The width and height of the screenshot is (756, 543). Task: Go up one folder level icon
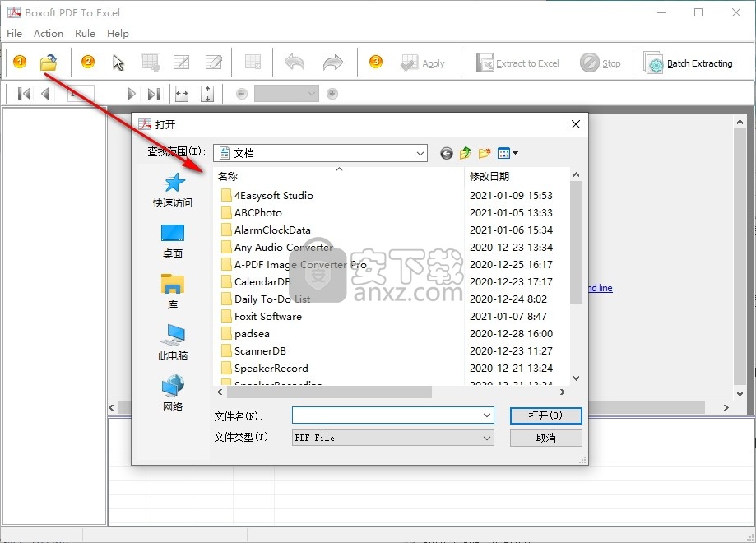click(x=466, y=153)
